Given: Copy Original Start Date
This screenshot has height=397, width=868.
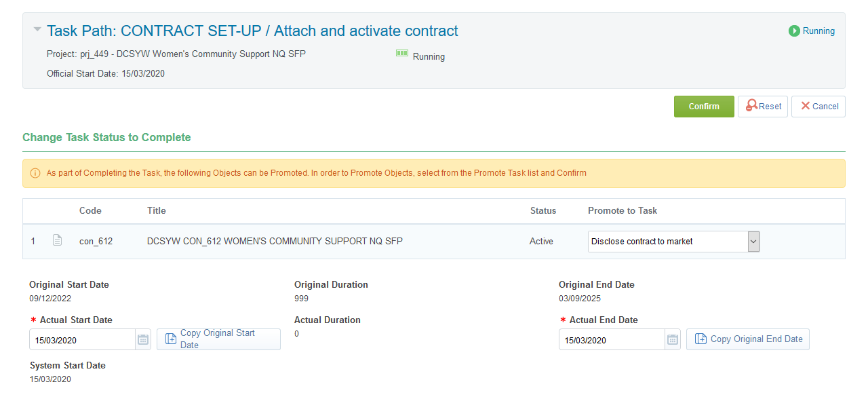Looking at the screenshot, I should 218,339.
